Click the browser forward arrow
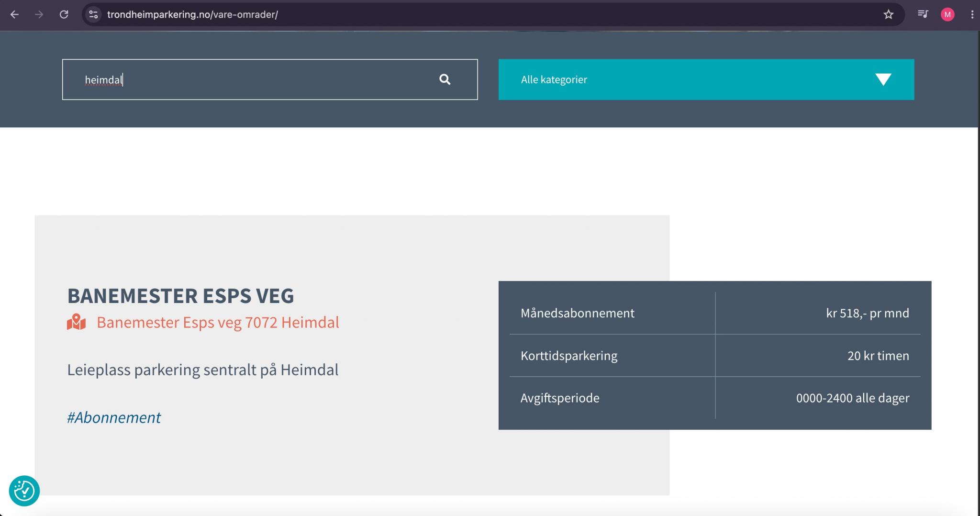The width and height of the screenshot is (980, 516). [39, 14]
